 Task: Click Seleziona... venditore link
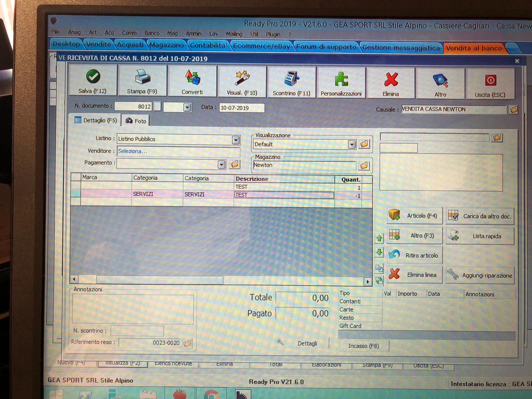132,151
